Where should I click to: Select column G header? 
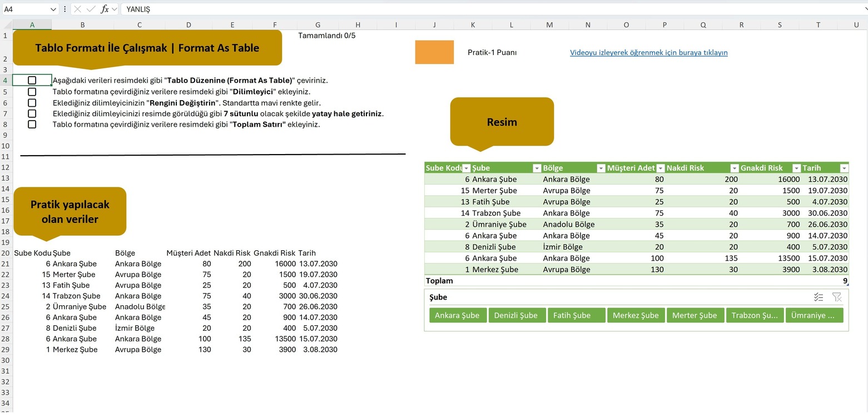318,24
